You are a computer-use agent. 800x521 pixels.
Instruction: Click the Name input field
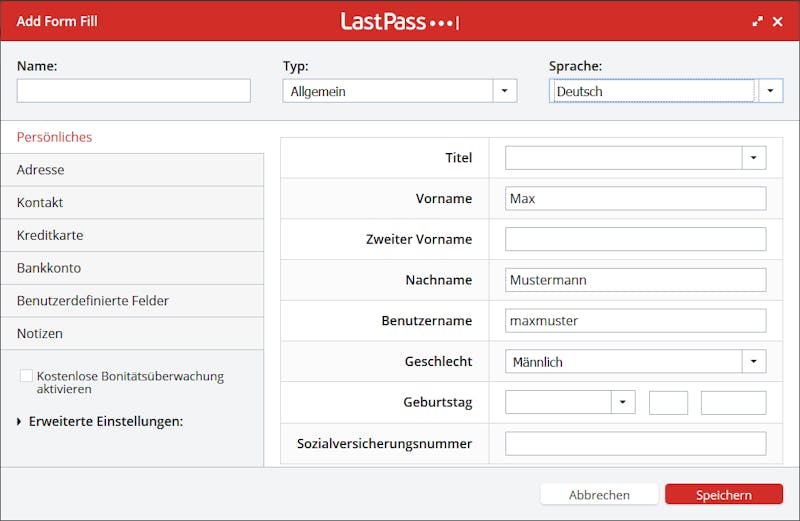pyautogui.click(x=133, y=91)
